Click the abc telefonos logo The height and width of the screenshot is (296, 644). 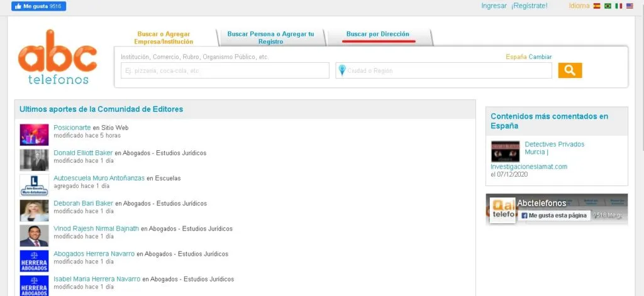58,57
